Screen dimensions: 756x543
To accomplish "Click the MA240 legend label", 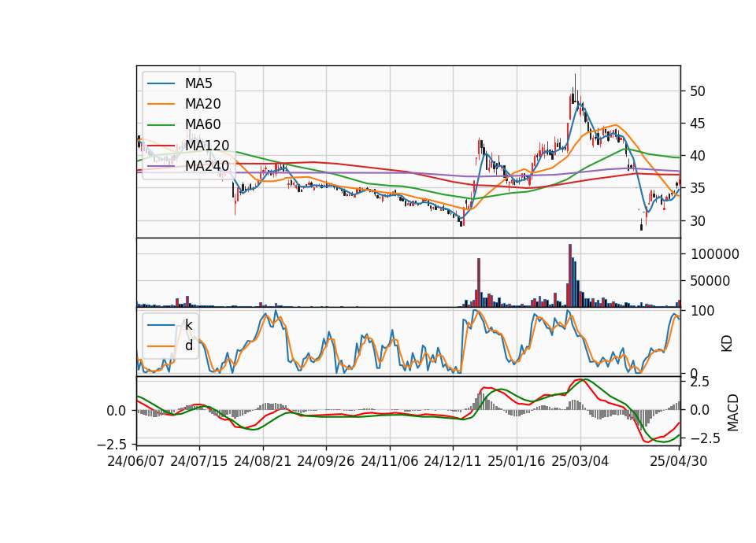I will coord(207,166).
